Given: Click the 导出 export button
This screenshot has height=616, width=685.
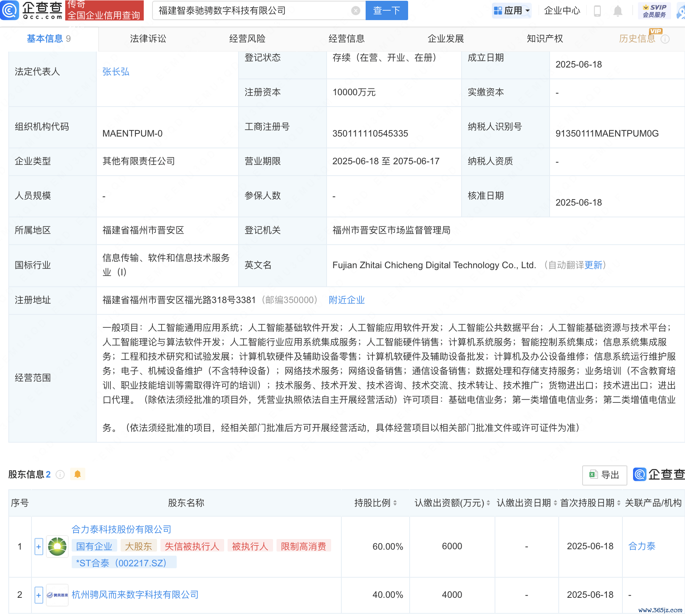Looking at the screenshot, I should (x=605, y=475).
